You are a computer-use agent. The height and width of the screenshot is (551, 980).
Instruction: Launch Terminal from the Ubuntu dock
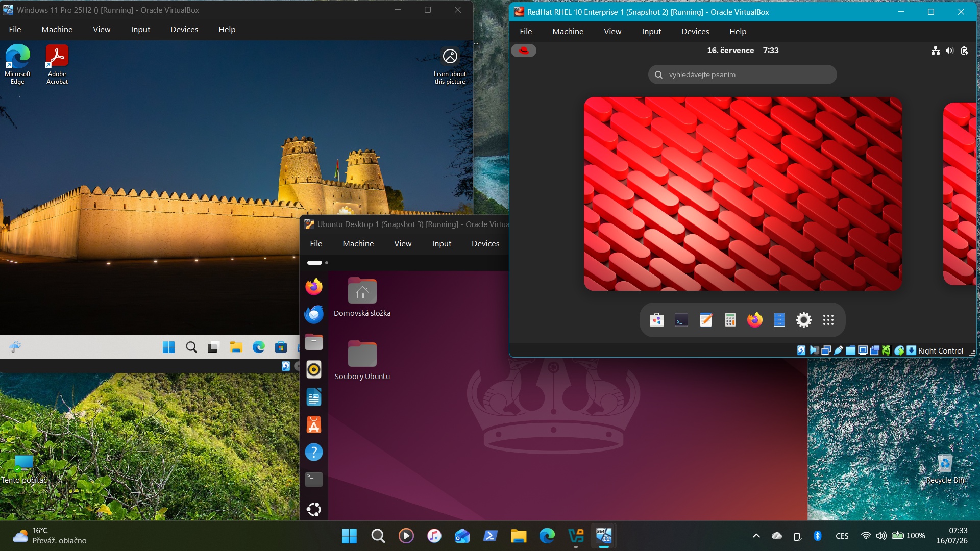pyautogui.click(x=314, y=480)
